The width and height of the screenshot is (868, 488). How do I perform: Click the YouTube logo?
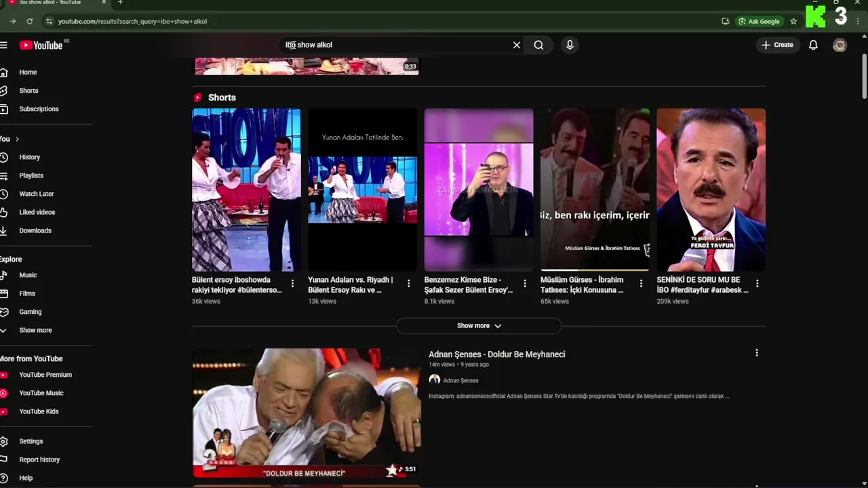(x=42, y=45)
